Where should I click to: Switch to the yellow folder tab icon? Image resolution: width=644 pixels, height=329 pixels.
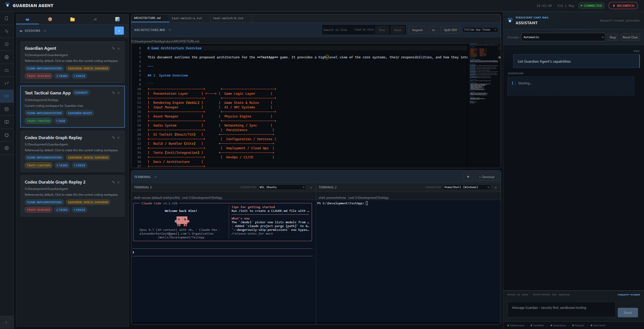(x=72, y=19)
